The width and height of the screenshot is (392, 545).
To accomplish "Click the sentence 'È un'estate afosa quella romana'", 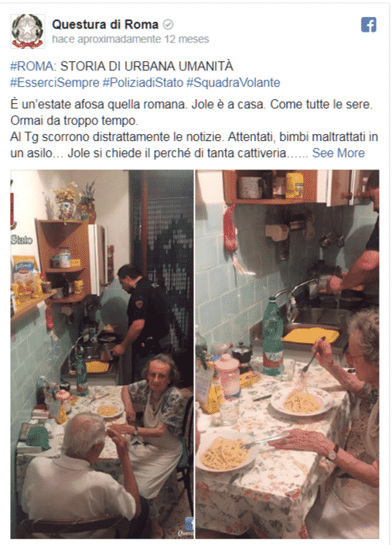I will 98,105.
